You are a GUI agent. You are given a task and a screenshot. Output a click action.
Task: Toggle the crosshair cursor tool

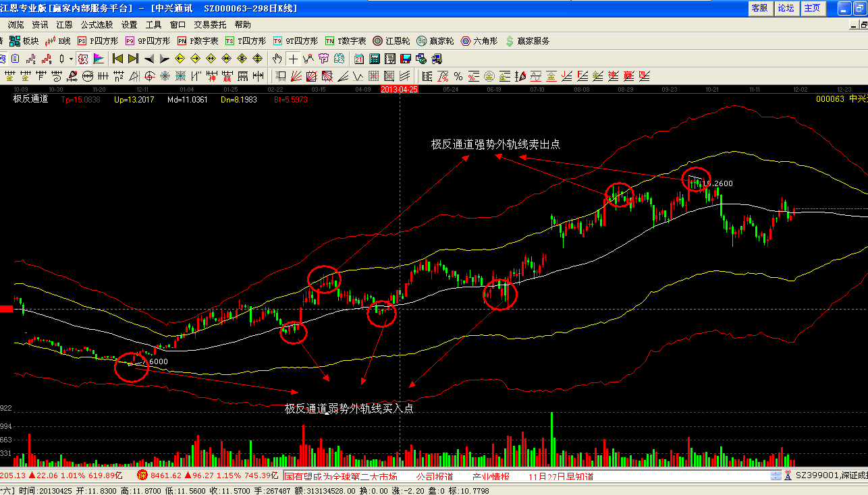coord(293,59)
